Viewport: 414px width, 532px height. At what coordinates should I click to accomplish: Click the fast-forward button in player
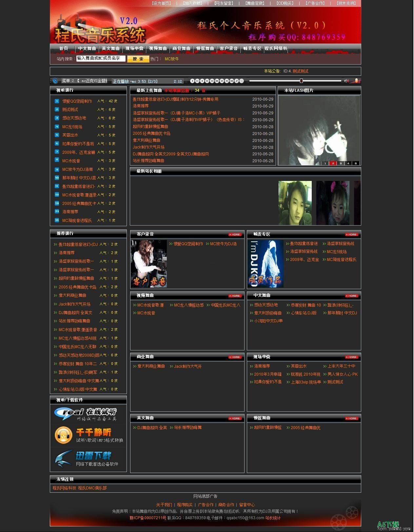click(x=212, y=81)
